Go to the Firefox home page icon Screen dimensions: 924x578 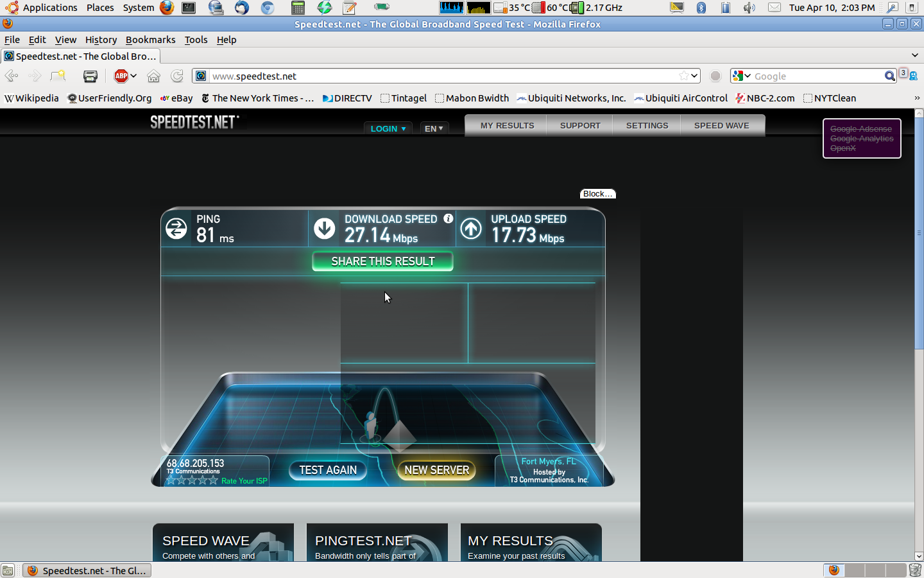click(153, 76)
